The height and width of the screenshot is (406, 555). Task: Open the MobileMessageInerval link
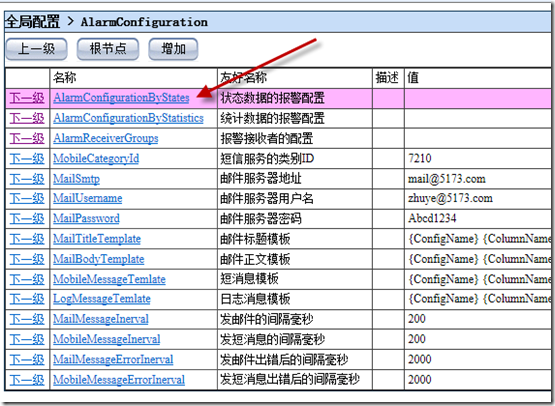coord(107,339)
